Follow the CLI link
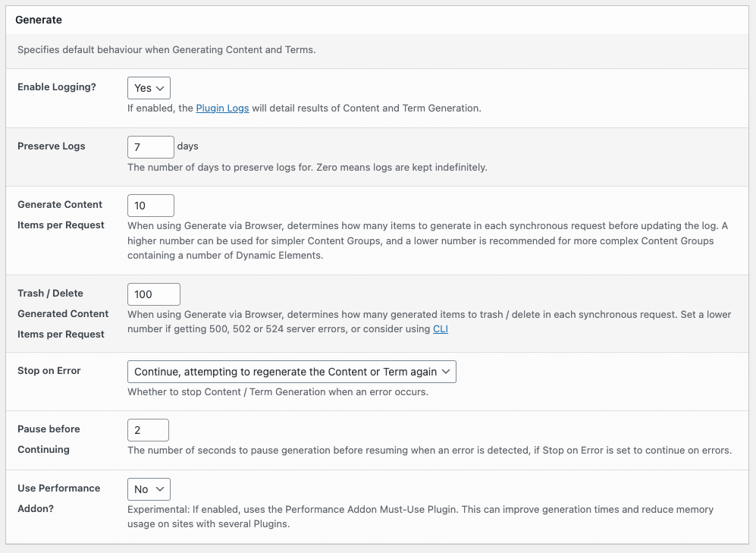The height and width of the screenshot is (553, 756). 441,328
